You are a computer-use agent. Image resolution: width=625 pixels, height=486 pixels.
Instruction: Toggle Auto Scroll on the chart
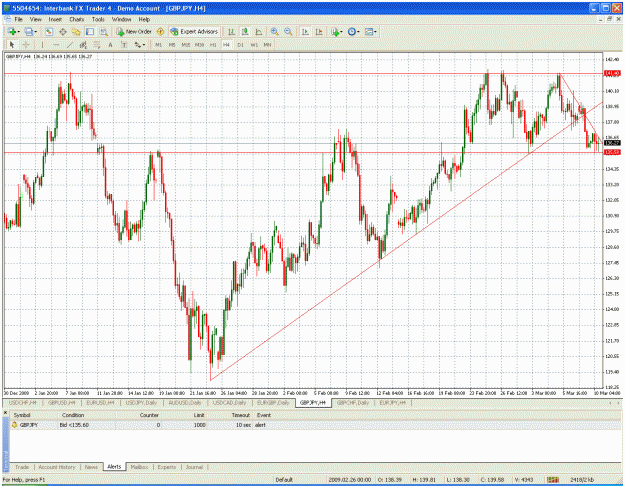click(305, 32)
